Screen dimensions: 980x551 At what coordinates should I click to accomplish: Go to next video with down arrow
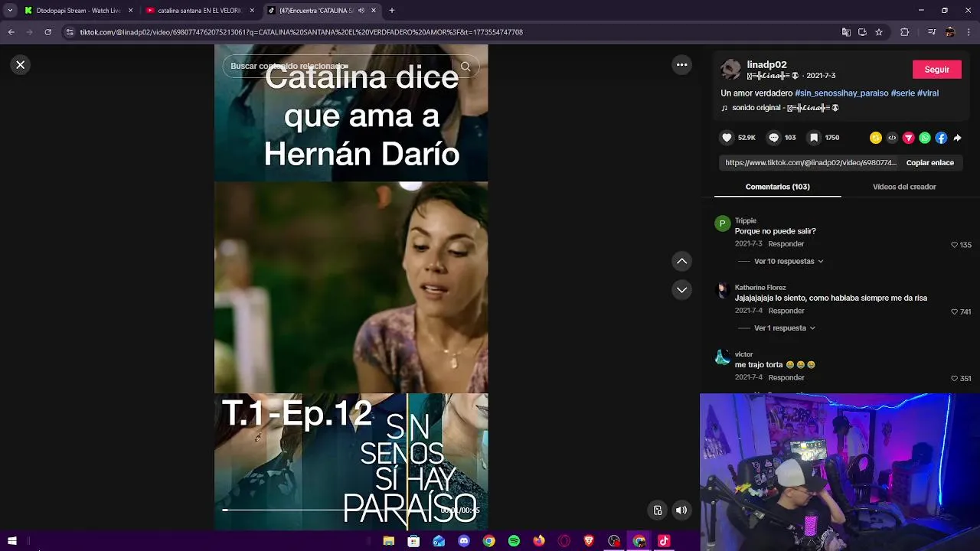tap(681, 290)
